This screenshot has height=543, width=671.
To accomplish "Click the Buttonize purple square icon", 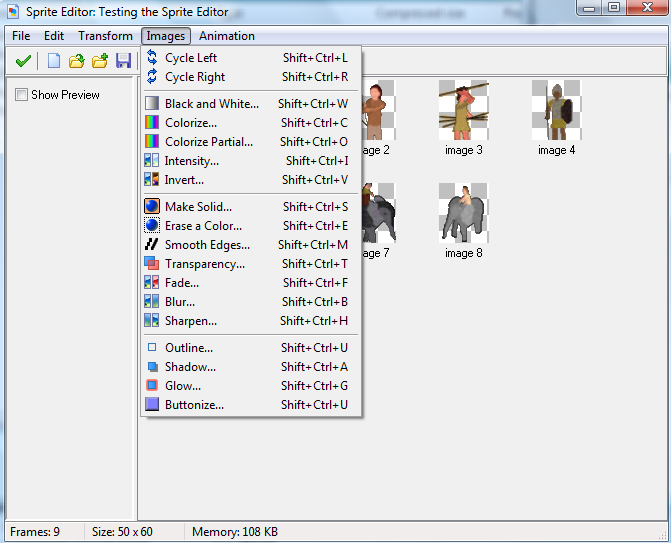I will (x=152, y=404).
